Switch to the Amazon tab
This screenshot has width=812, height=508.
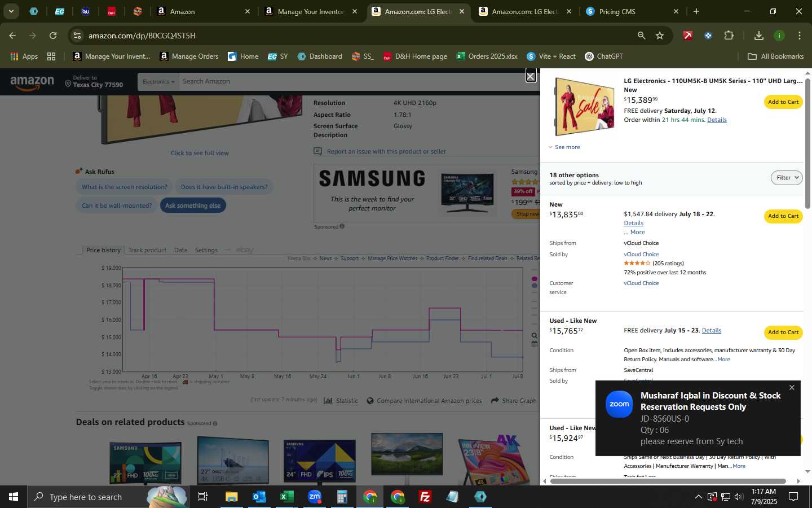tap(203, 11)
